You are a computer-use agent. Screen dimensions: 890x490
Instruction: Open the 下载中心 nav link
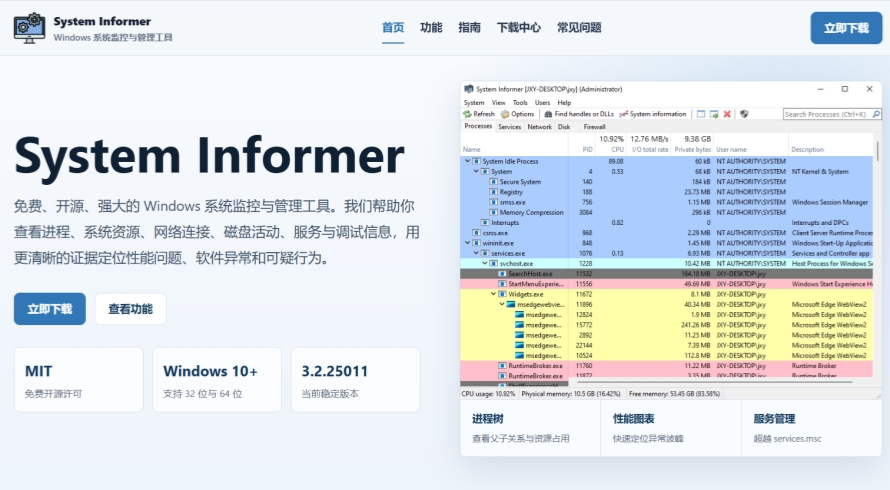tap(519, 27)
